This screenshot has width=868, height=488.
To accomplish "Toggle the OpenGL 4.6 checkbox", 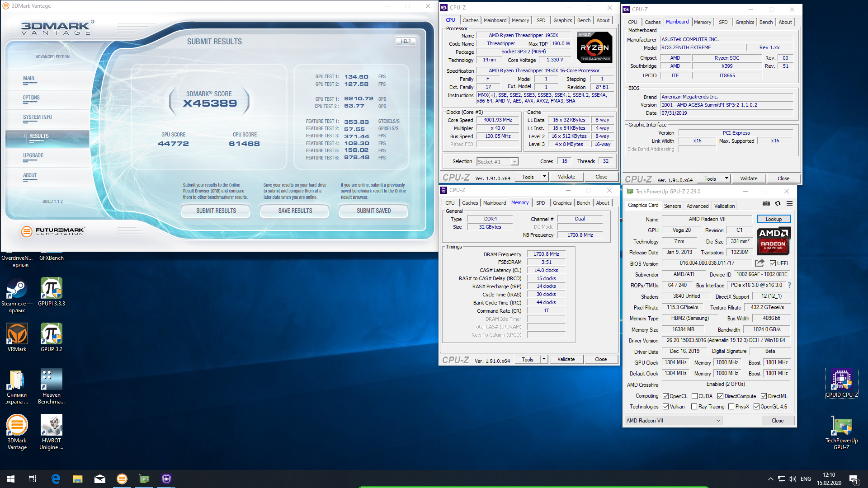I will [x=756, y=407].
